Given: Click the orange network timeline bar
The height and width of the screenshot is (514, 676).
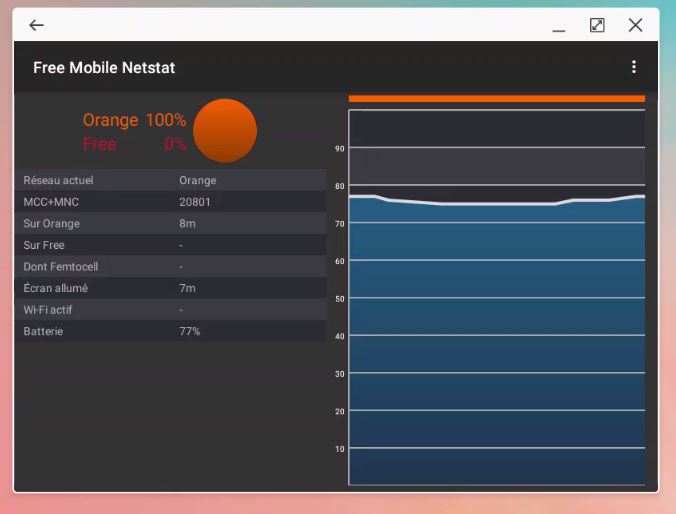Looking at the screenshot, I should 497,99.
